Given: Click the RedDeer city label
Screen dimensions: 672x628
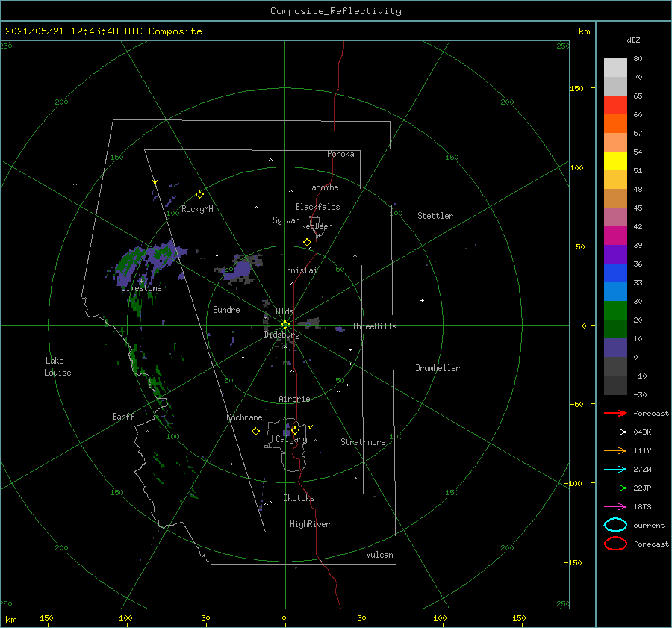Looking at the screenshot, I should point(317,226).
